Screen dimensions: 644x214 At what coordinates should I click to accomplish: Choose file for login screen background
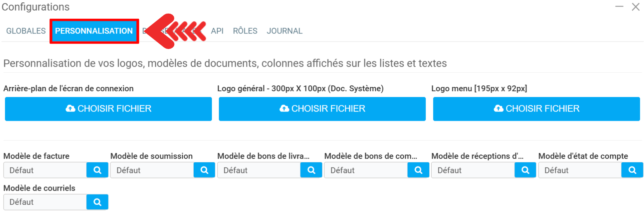pyautogui.click(x=108, y=109)
